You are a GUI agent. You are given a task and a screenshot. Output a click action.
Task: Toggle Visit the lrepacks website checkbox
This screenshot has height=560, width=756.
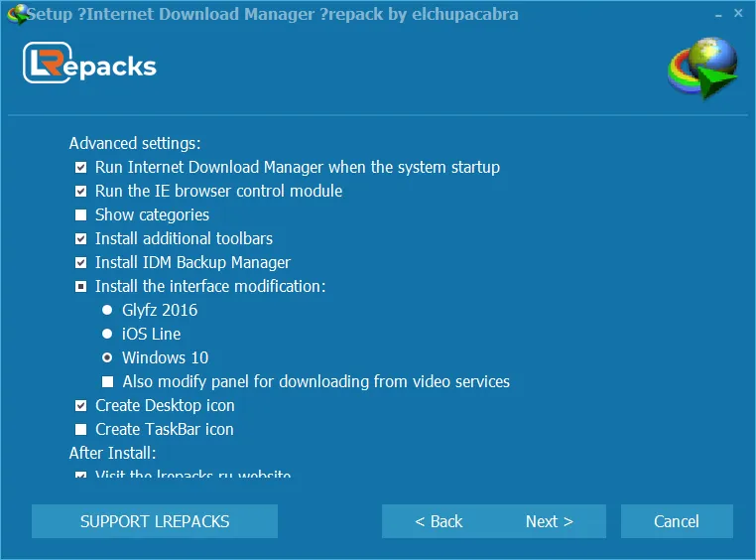(81, 475)
